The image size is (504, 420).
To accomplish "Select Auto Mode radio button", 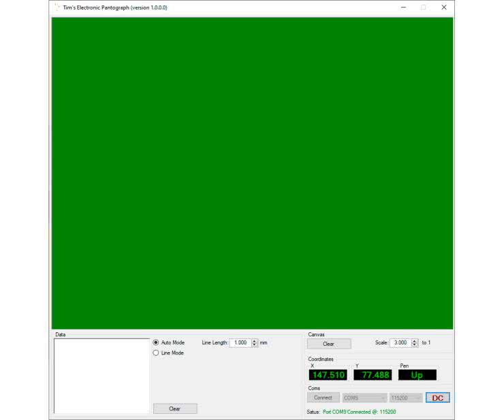I will 156,342.
